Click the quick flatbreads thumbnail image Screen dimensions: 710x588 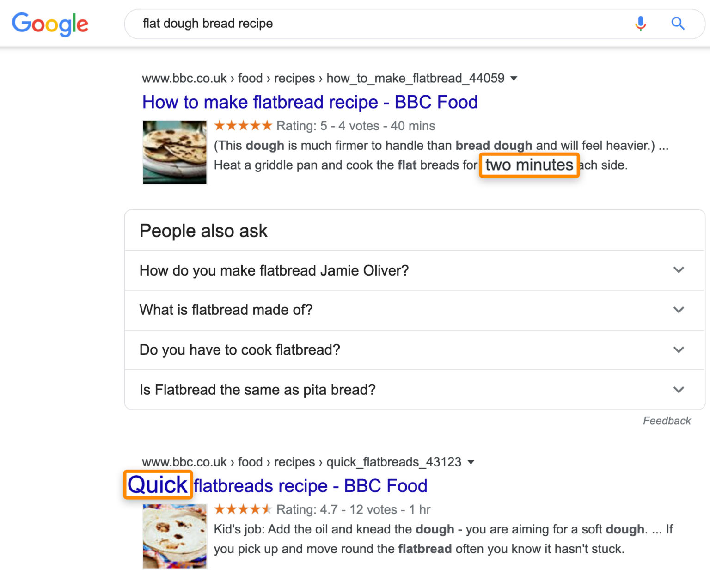[175, 536]
